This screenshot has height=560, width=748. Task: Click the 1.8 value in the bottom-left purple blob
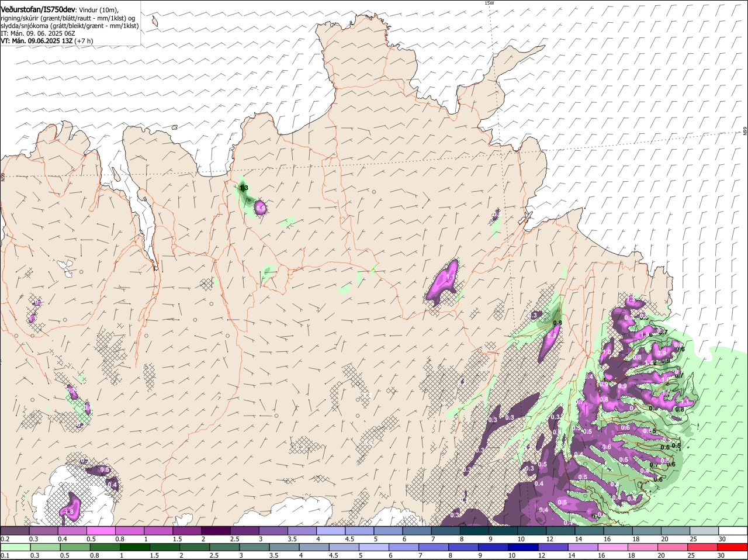[x=70, y=512]
